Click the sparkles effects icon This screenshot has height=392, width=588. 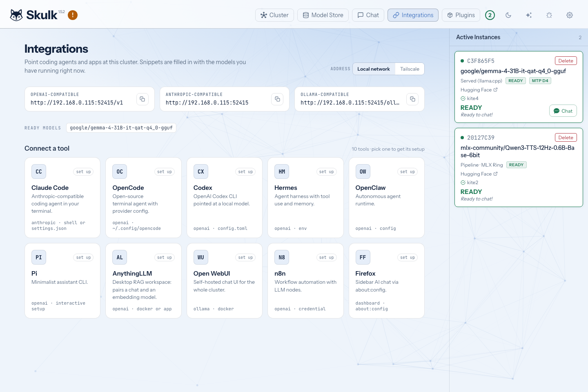[529, 15]
